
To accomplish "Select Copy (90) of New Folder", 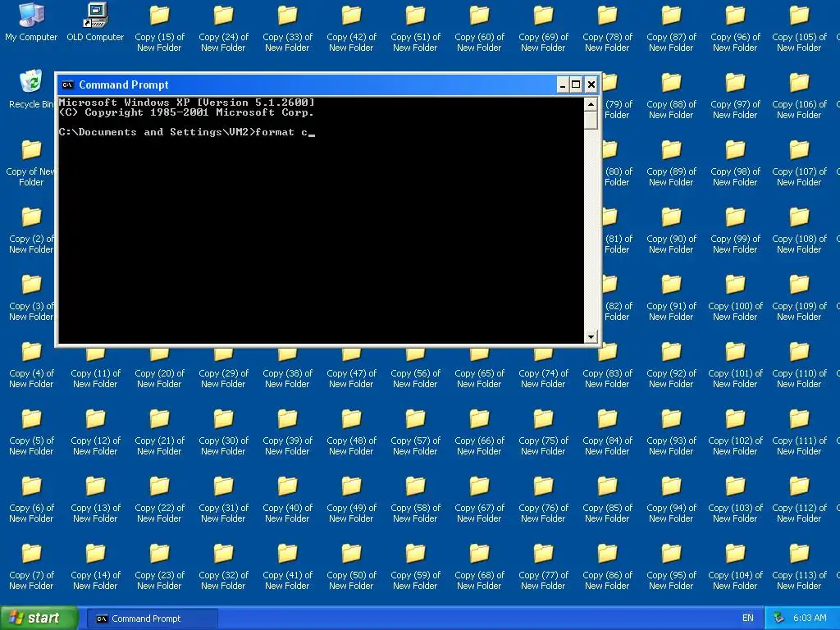I will (x=671, y=230).
